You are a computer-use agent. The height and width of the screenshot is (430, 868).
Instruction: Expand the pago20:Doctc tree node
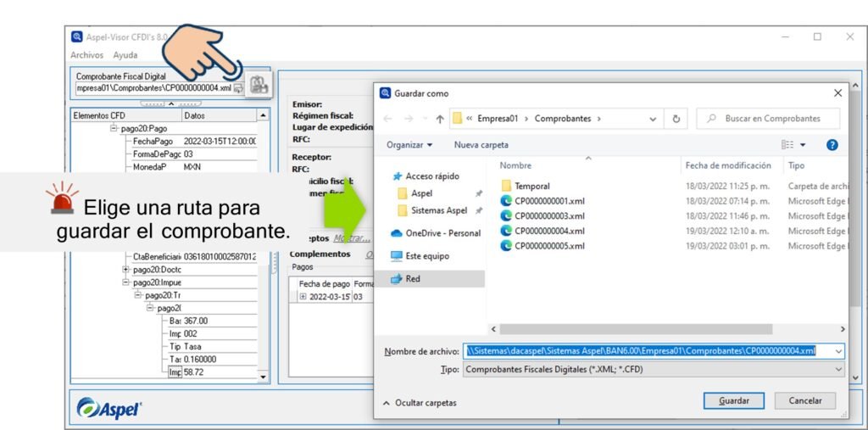tap(125, 270)
